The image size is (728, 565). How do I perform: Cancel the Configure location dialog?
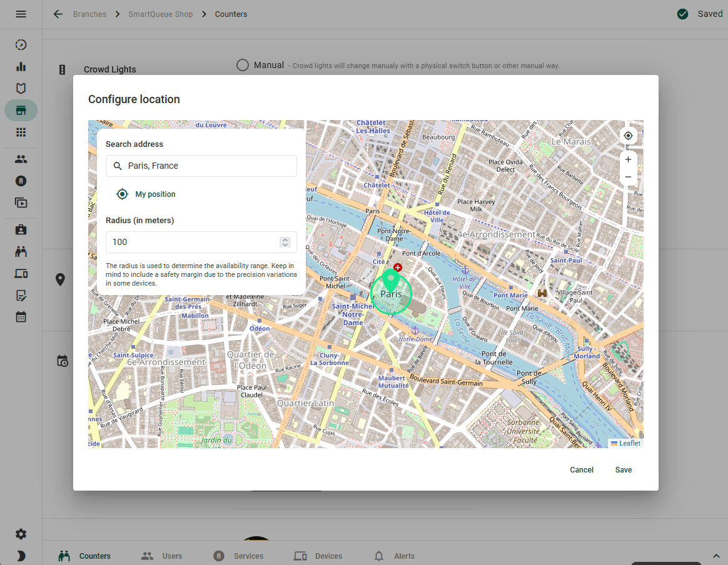point(581,470)
